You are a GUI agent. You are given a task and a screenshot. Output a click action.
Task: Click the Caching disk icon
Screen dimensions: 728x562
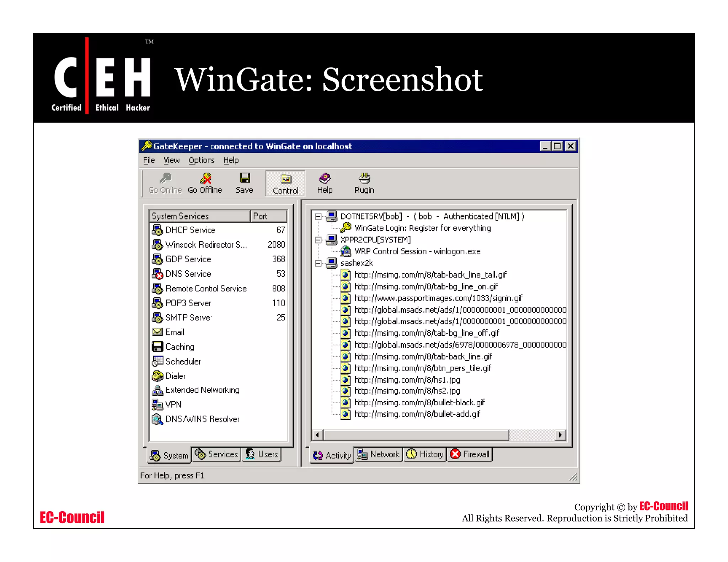pyautogui.click(x=157, y=346)
